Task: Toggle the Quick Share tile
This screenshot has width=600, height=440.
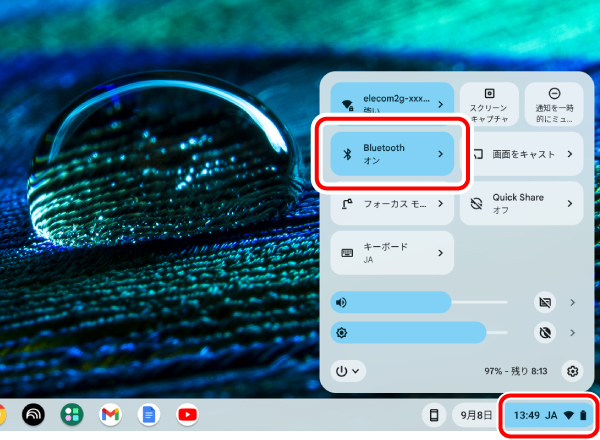Action: pyautogui.click(x=510, y=203)
